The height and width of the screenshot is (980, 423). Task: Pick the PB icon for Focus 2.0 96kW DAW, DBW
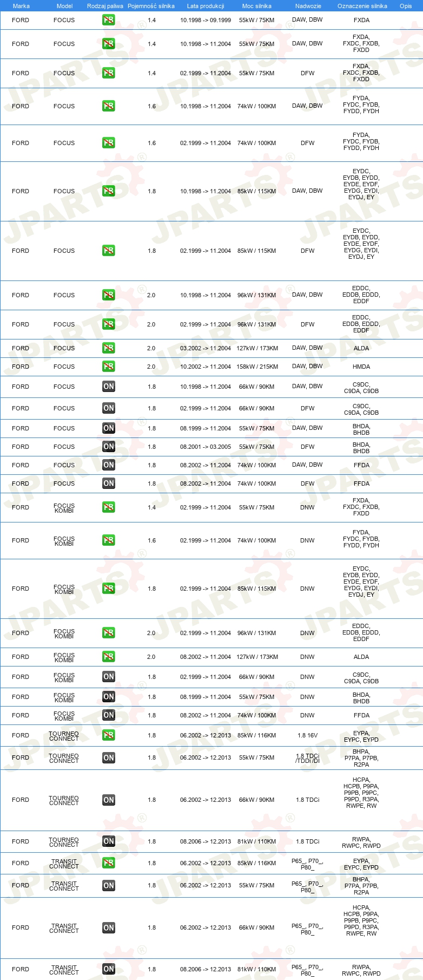pos(109,295)
